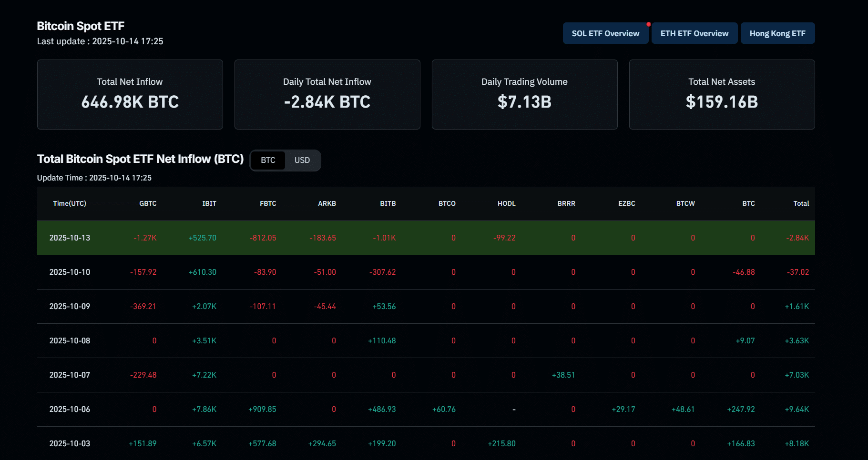Click the GBTC column header
Viewport: 868px width, 460px height.
148,203
